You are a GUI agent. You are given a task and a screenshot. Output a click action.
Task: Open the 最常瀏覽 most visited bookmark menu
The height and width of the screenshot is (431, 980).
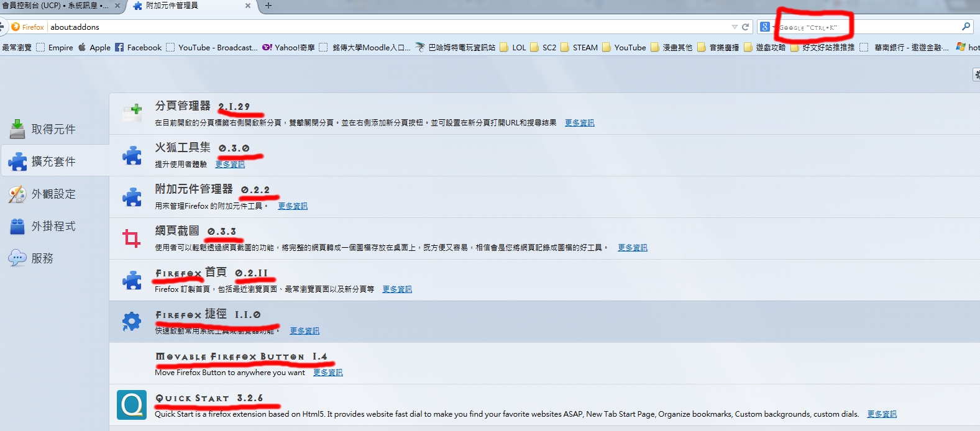pyautogui.click(x=17, y=47)
